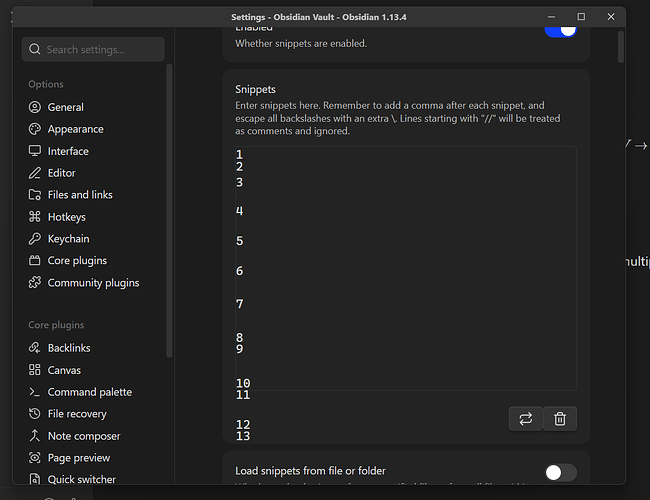Click the Quick switcher file icon
The image size is (650, 500).
35,479
